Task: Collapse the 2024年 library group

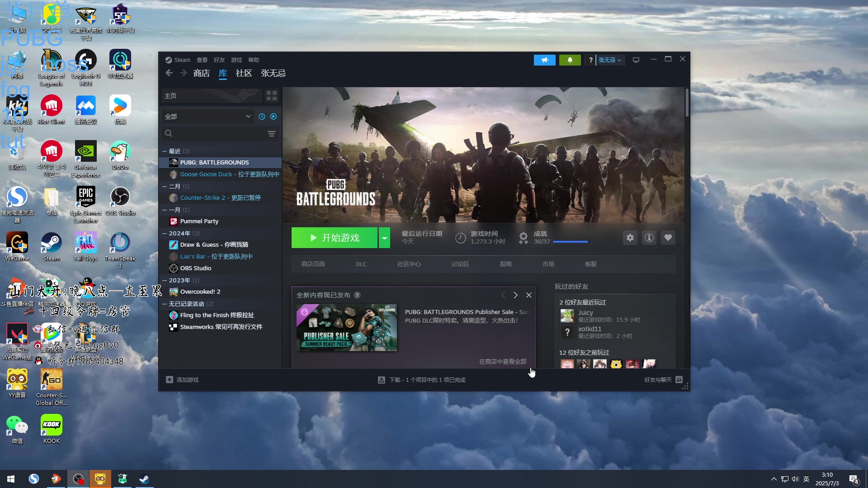Action: (165, 234)
